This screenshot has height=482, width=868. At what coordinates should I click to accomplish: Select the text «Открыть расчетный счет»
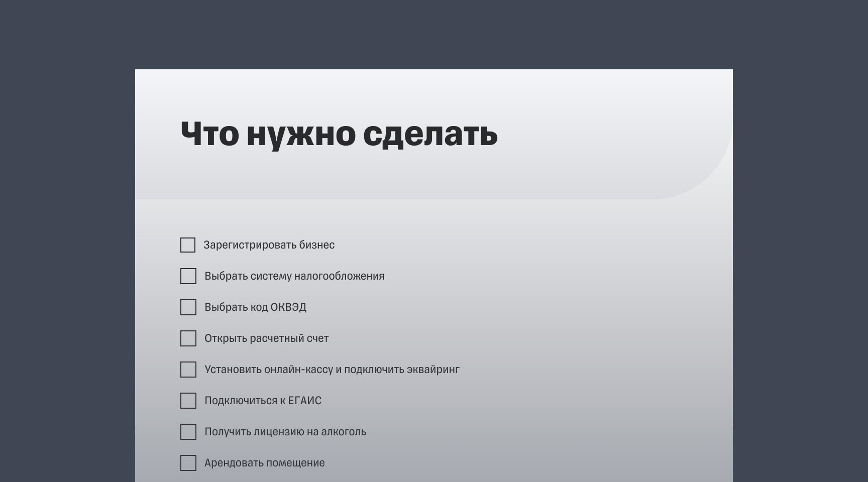coord(266,338)
